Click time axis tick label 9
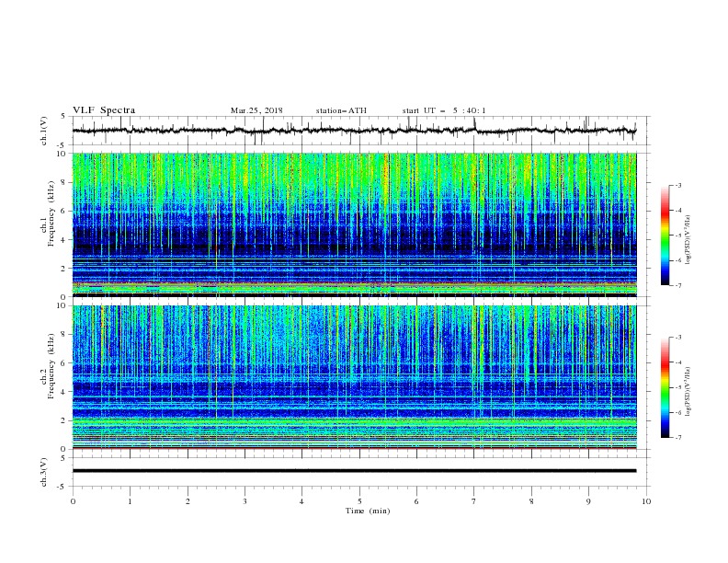 [x=588, y=501]
